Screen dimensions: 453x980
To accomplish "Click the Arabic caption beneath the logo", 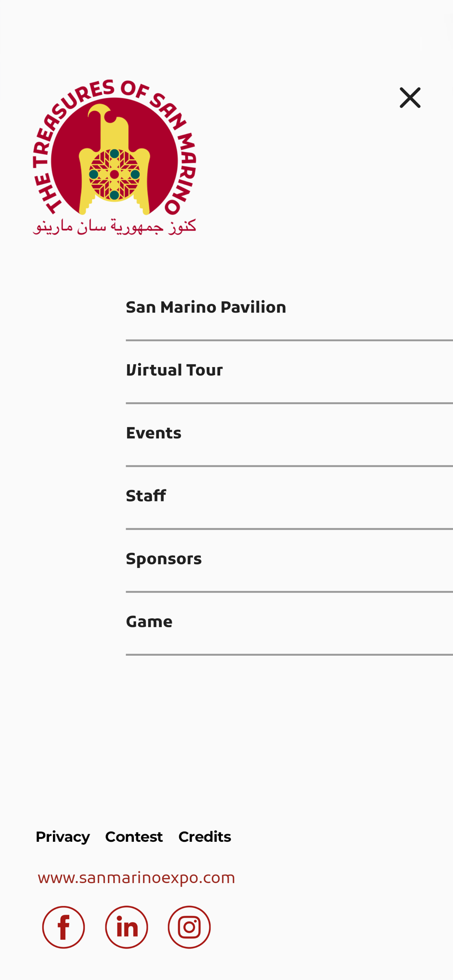I will click(114, 226).
